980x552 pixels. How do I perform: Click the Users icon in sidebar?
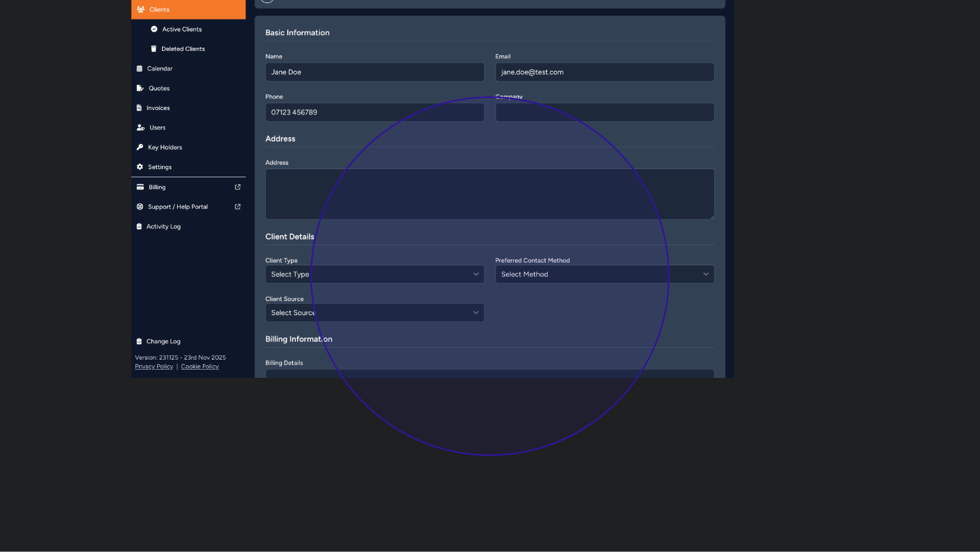pyautogui.click(x=141, y=128)
